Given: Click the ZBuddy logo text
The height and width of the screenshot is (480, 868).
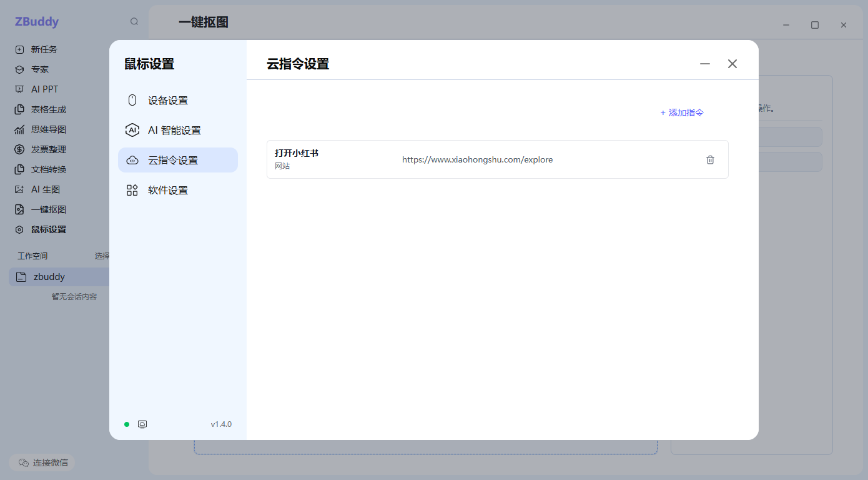Looking at the screenshot, I should pyautogui.click(x=37, y=21).
